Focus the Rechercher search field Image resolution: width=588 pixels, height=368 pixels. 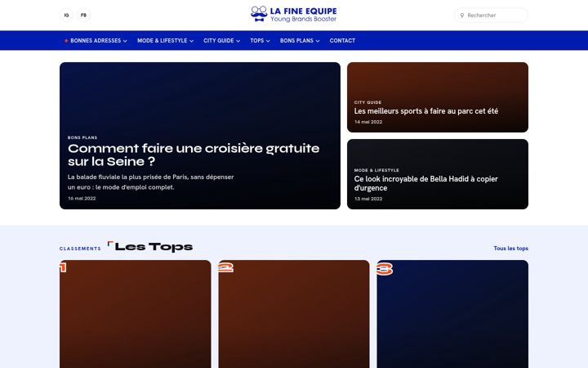pos(491,16)
